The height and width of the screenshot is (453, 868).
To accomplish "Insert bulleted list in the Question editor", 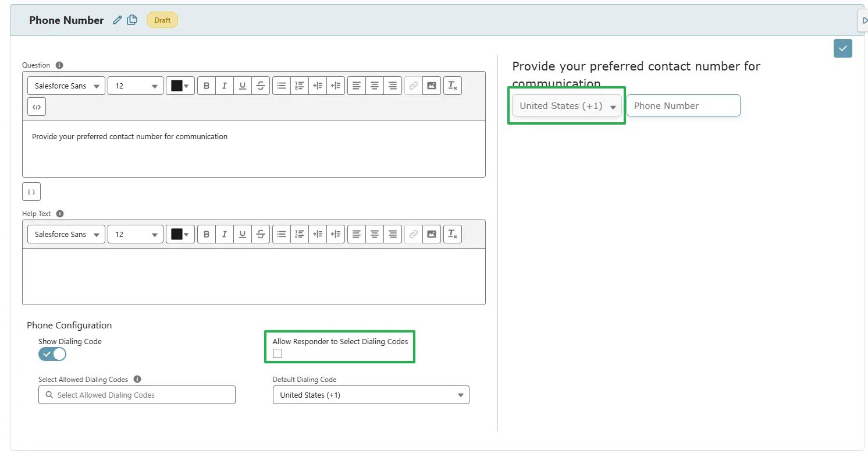I will pos(282,86).
